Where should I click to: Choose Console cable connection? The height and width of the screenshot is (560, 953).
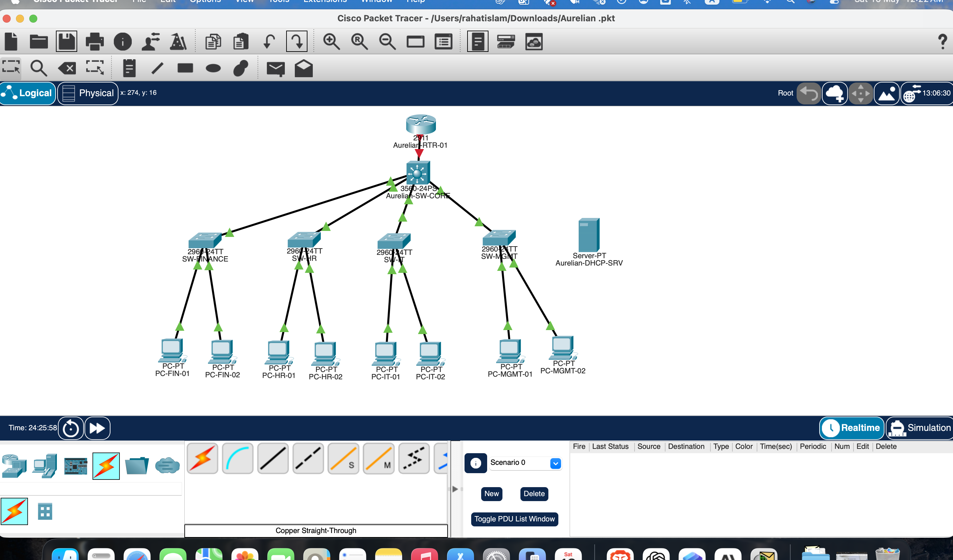tap(238, 458)
